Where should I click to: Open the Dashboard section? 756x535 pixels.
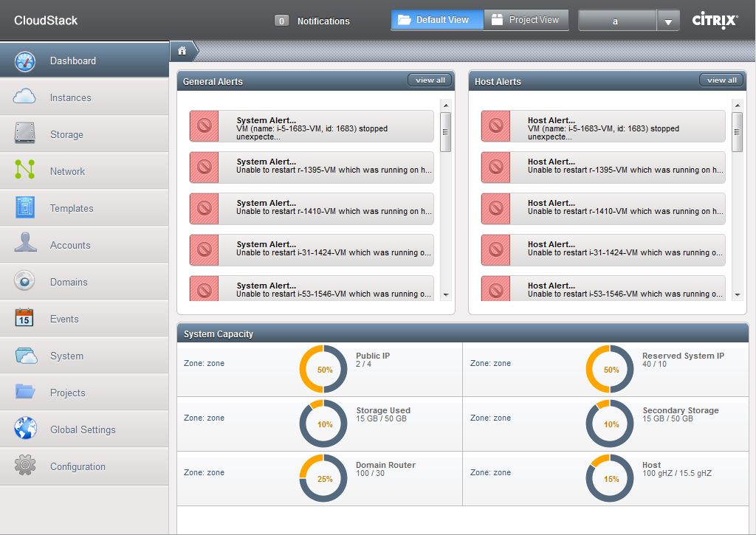pyautogui.click(x=84, y=61)
